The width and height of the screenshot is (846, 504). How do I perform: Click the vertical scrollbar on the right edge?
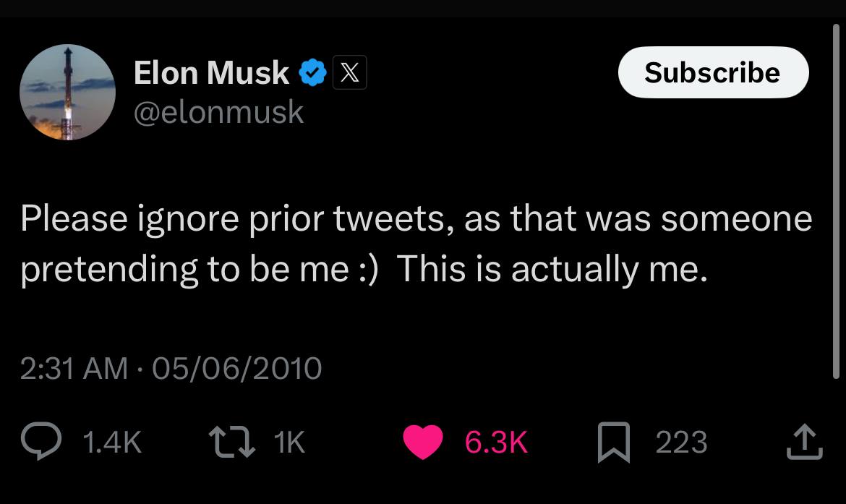[x=836, y=201]
